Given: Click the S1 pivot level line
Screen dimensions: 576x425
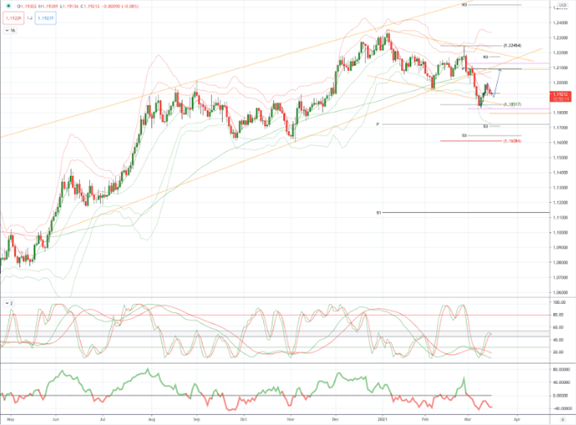Looking at the screenshot, I should tap(466, 212).
